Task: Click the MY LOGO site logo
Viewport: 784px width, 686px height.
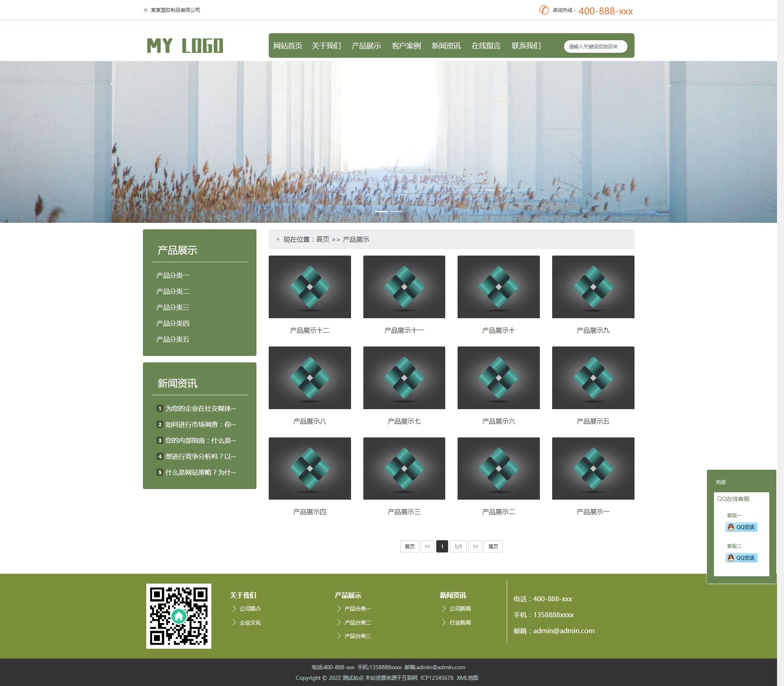Action: (x=185, y=45)
